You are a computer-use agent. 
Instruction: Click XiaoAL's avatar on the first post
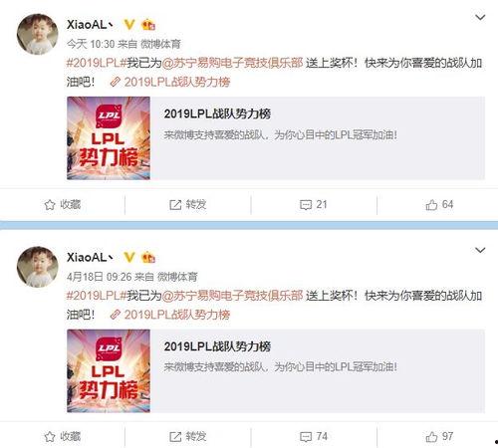[x=38, y=34]
